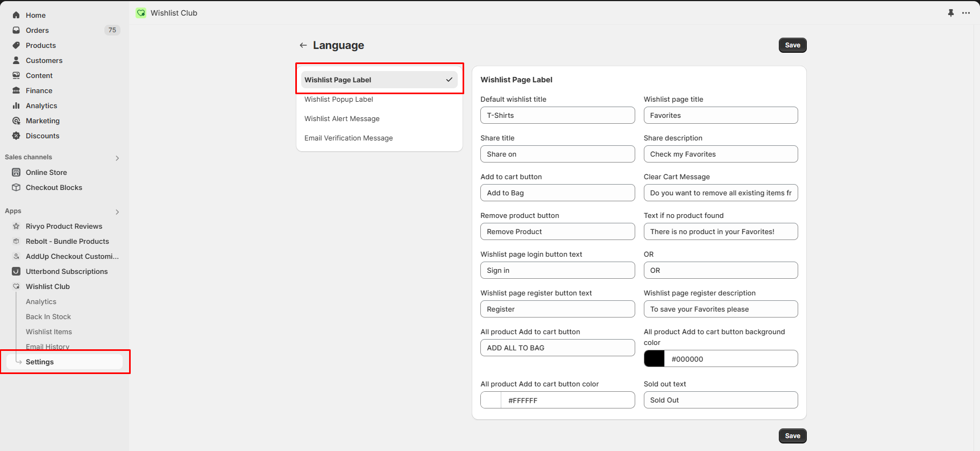Open the three-dot more options menu

[x=966, y=13]
